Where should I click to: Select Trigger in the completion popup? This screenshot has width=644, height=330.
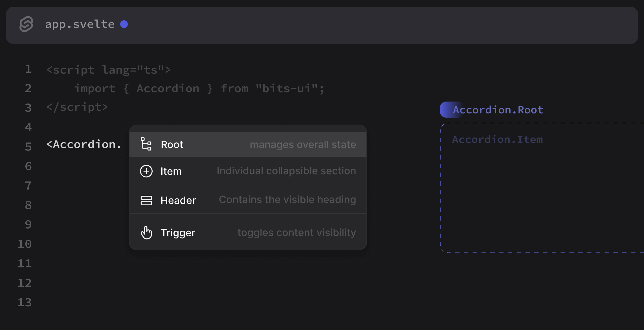point(178,232)
